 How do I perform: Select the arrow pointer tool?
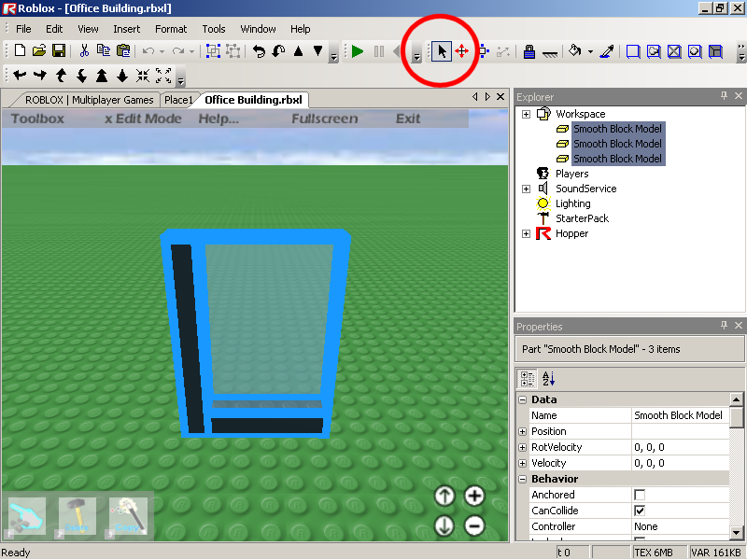[x=442, y=52]
